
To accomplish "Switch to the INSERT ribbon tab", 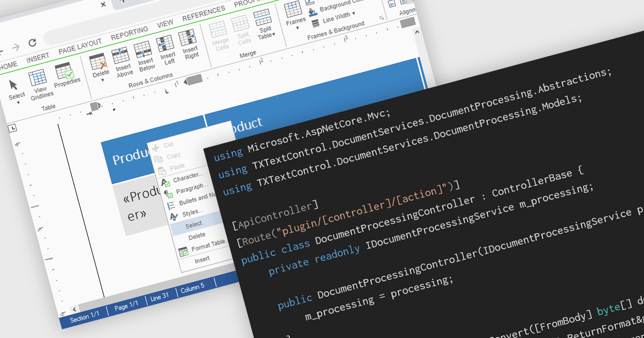I will [x=38, y=57].
